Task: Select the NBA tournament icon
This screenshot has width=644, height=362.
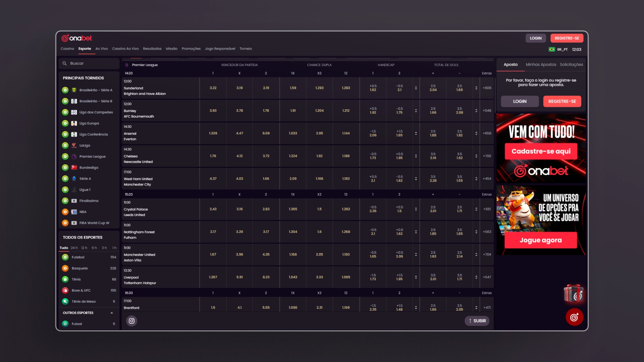Action: point(74,212)
